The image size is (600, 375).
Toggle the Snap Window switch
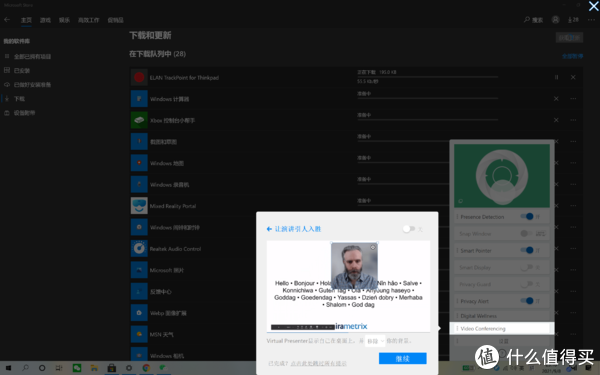tap(527, 233)
